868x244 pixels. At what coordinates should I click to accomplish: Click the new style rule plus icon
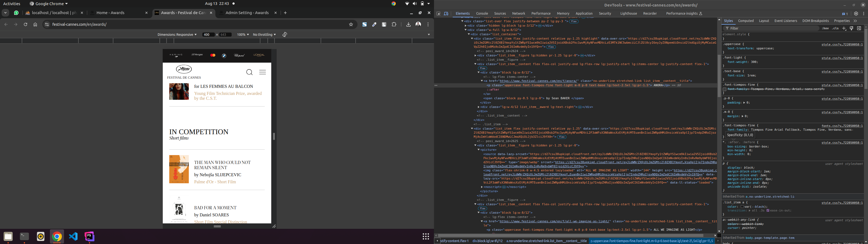coord(844,29)
